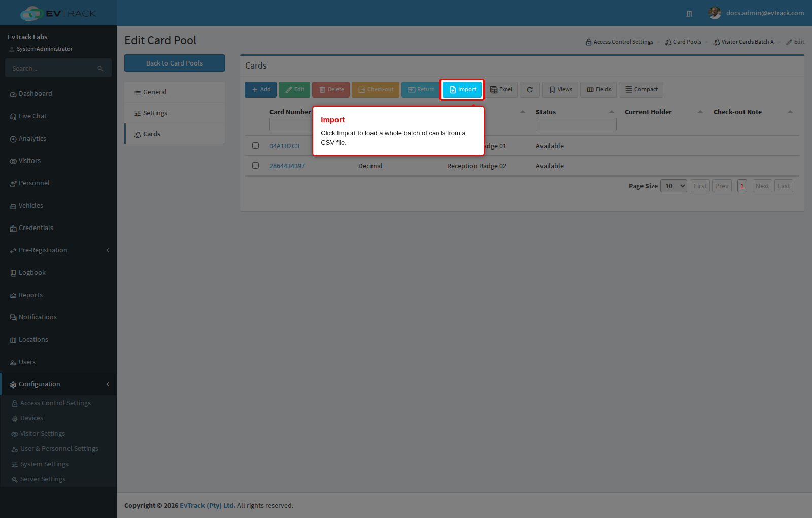The height and width of the screenshot is (518, 812).
Task: Open card link 04A1B2C3
Action: click(x=284, y=146)
